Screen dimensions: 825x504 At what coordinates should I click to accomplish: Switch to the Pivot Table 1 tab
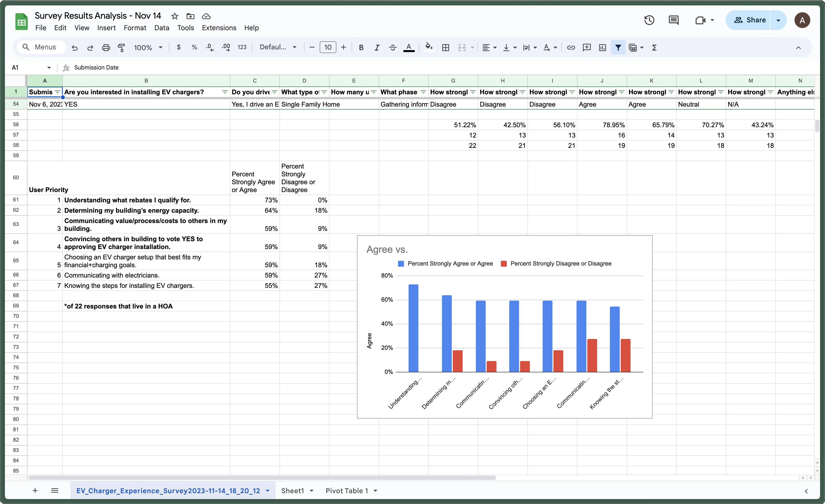[x=346, y=490]
